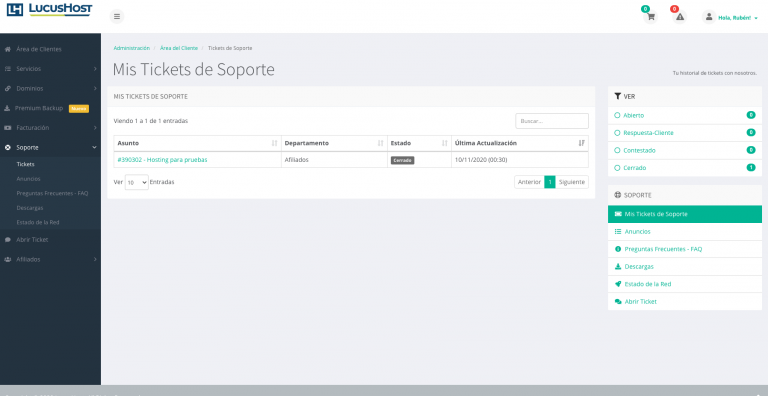
Task: Click download icon beside Descargas in right panel
Action: pos(618,267)
